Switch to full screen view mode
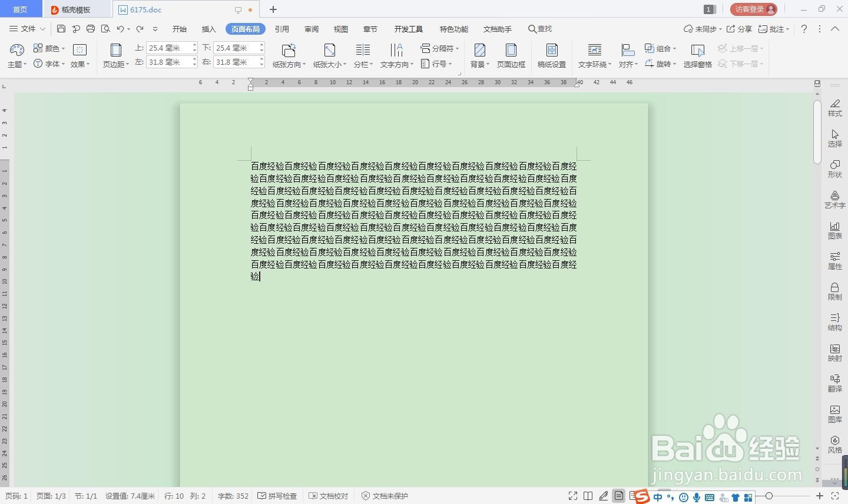 coord(573,496)
